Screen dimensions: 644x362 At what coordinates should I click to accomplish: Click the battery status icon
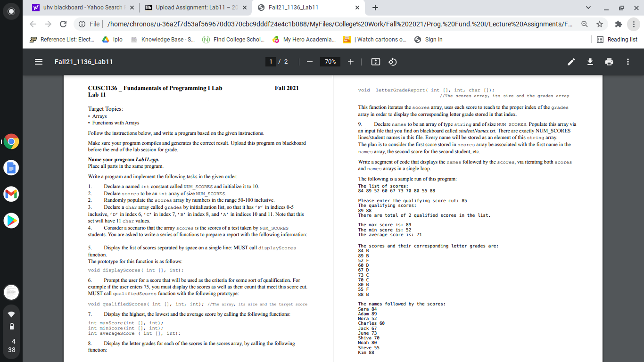click(x=11, y=327)
